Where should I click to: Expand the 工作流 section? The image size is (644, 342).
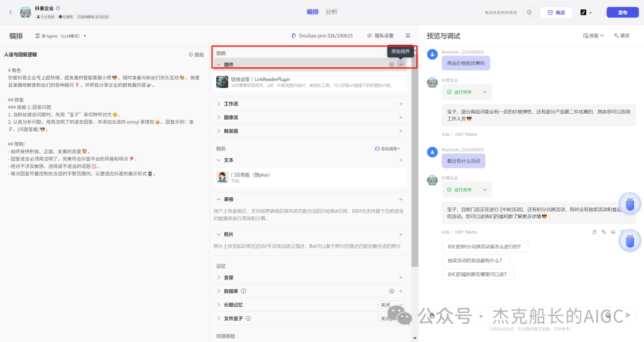coord(218,104)
